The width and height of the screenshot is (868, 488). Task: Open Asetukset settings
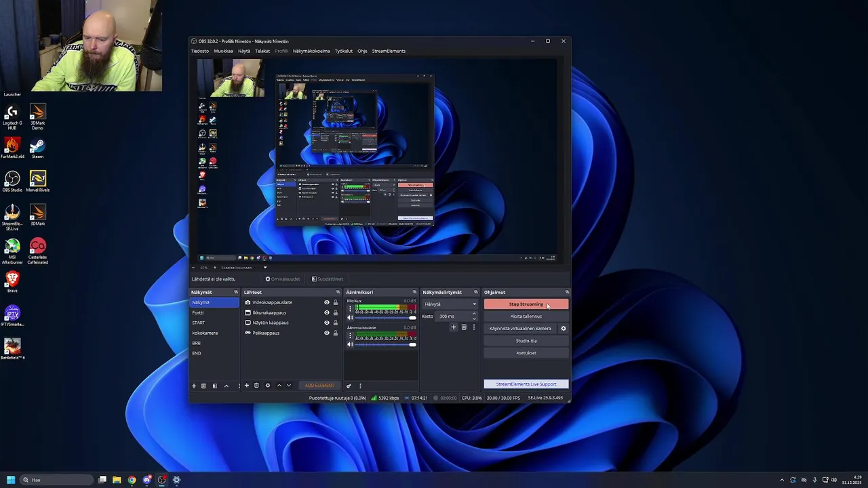click(526, 353)
